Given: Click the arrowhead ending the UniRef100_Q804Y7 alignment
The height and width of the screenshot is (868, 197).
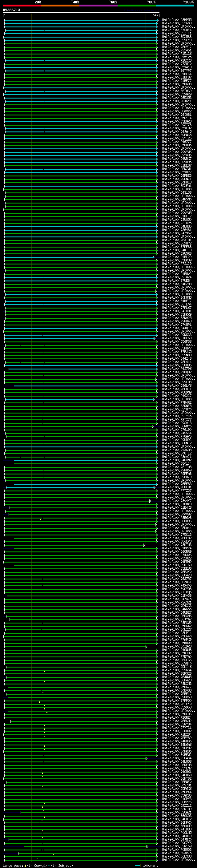Looking at the screenshot, I should click(150, 501).
